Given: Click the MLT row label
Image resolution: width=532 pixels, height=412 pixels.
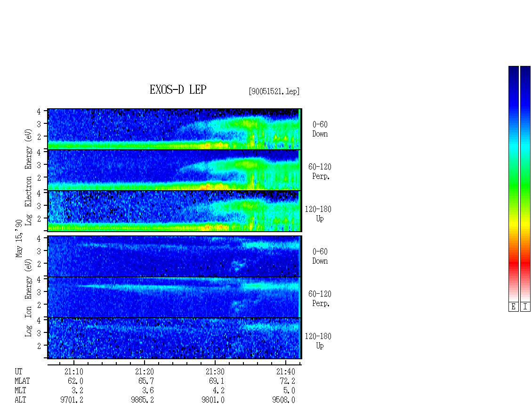Looking at the screenshot, I should 20,391.
